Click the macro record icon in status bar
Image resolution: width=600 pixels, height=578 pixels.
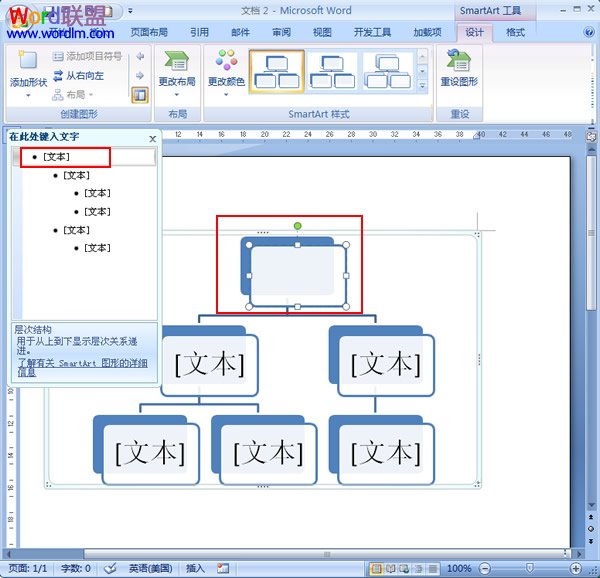click(x=223, y=568)
